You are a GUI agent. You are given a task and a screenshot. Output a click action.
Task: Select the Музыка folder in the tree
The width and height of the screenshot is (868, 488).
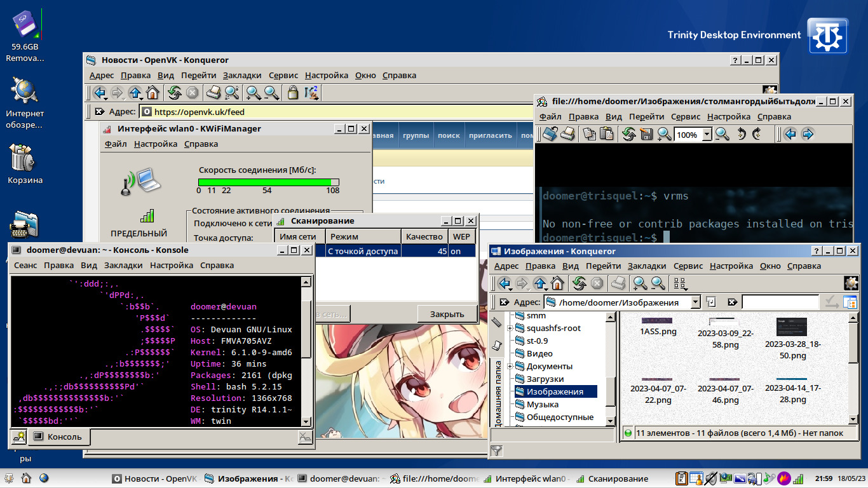pos(542,405)
